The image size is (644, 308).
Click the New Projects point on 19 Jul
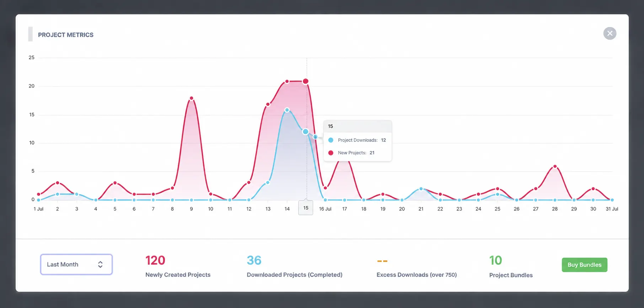(x=383, y=194)
